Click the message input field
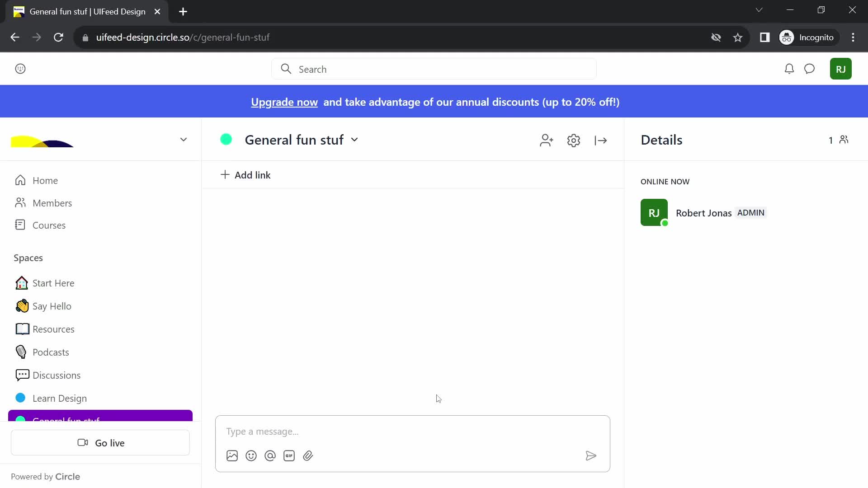This screenshot has width=868, height=488. pos(413,431)
